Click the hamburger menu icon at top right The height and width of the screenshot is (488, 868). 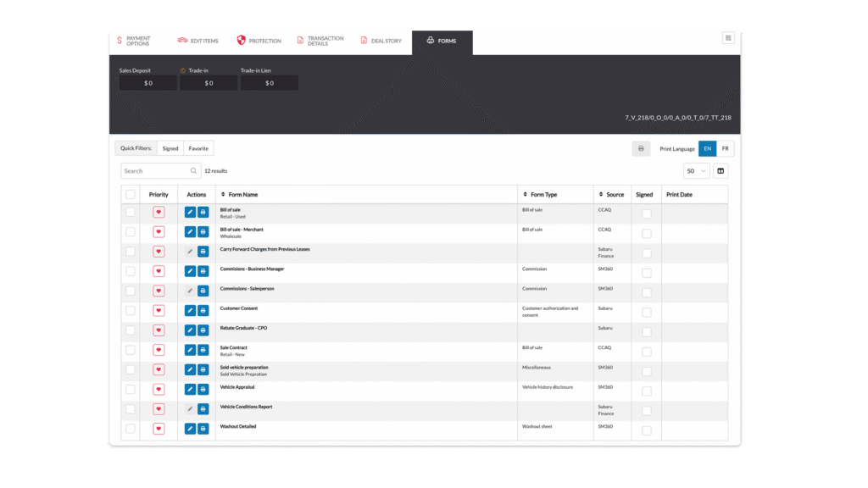(x=728, y=38)
